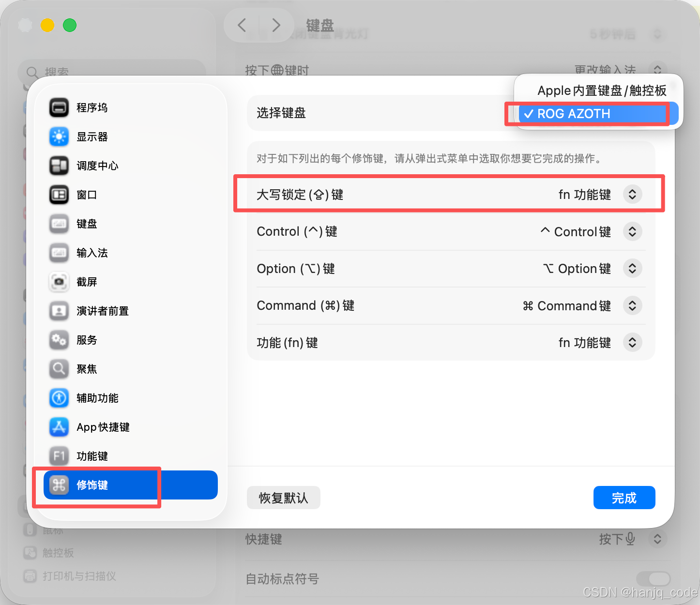Viewport: 700px width, 605px height.
Task: Click the Function Keys (功能键) F1 icon
Action: pos(59,456)
